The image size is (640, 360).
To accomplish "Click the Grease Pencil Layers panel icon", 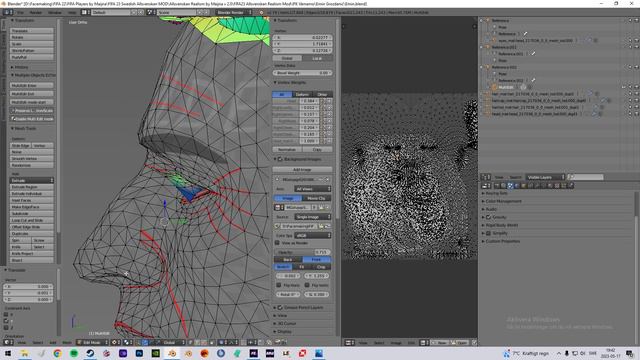I will [x=280, y=307].
